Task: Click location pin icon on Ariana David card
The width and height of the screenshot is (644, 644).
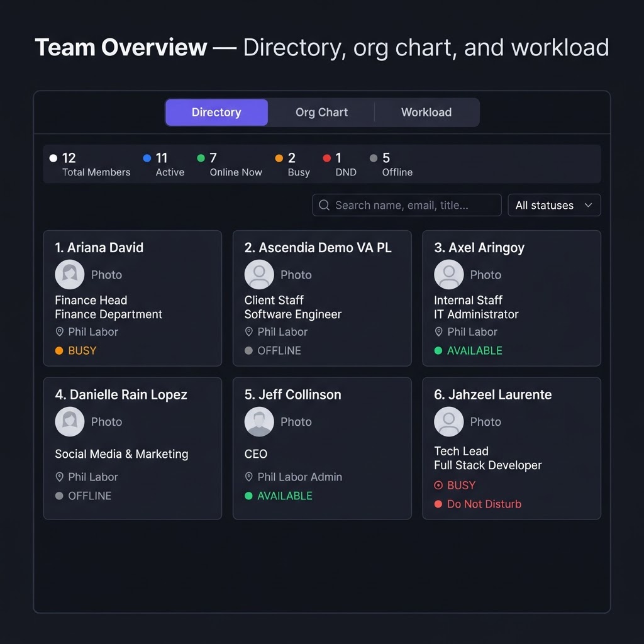Action: pos(60,331)
